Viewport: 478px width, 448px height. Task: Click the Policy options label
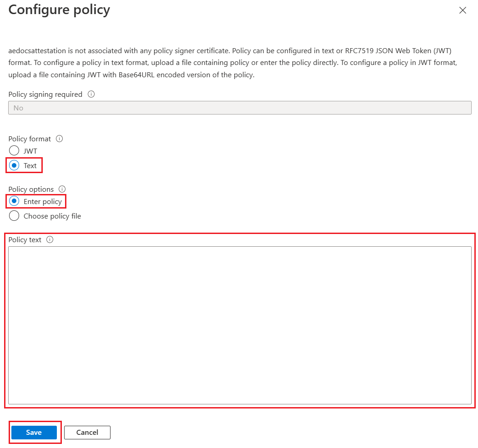[x=31, y=189]
